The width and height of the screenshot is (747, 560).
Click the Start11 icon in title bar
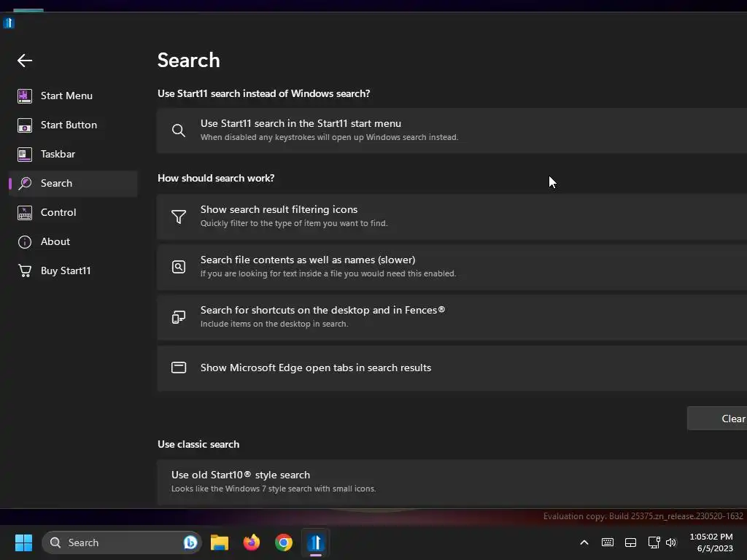coord(9,23)
